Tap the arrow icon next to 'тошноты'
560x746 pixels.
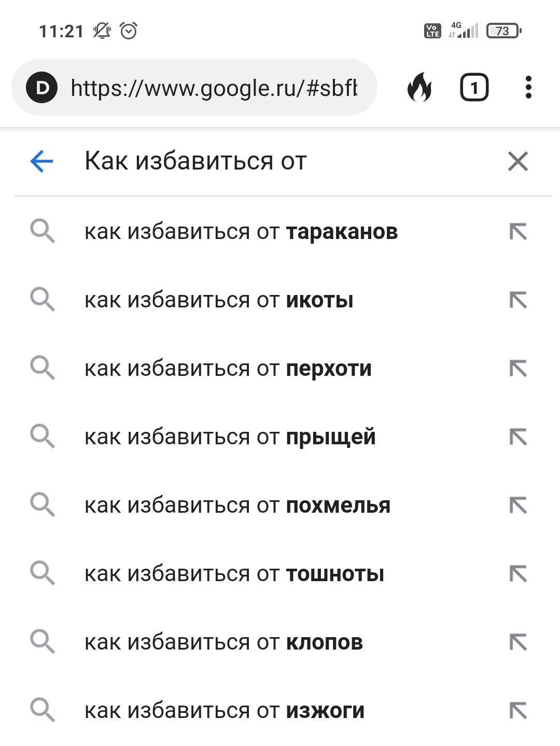tap(517, 574)
